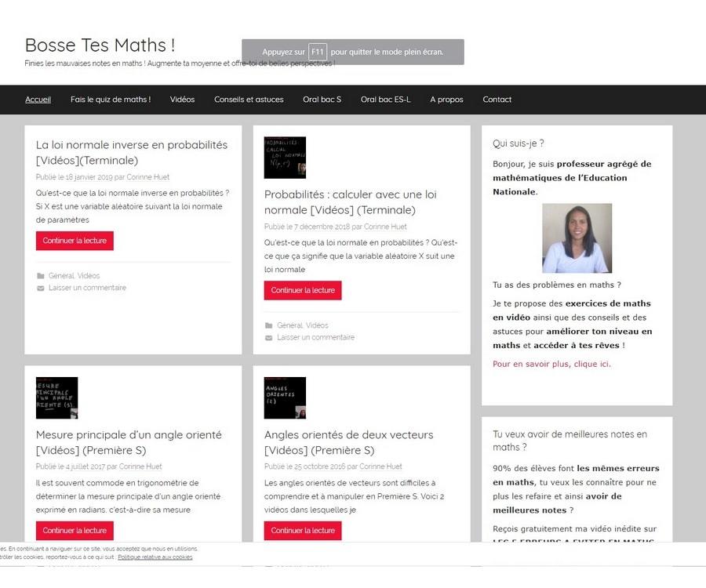Open 'Fais le quiz de maths !' page
Viewport: 706px width, 588px height.
coord(110,100)
